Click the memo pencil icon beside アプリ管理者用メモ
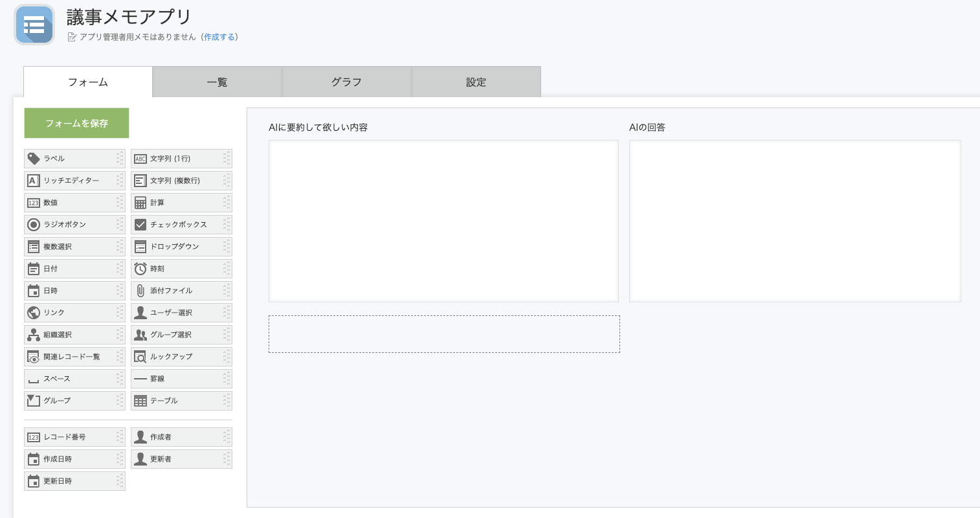The image size is (980, 518). (72, 37)
